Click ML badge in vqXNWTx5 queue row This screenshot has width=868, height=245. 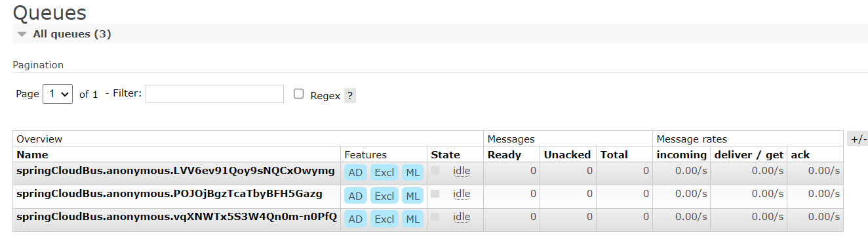click(412, 219)
